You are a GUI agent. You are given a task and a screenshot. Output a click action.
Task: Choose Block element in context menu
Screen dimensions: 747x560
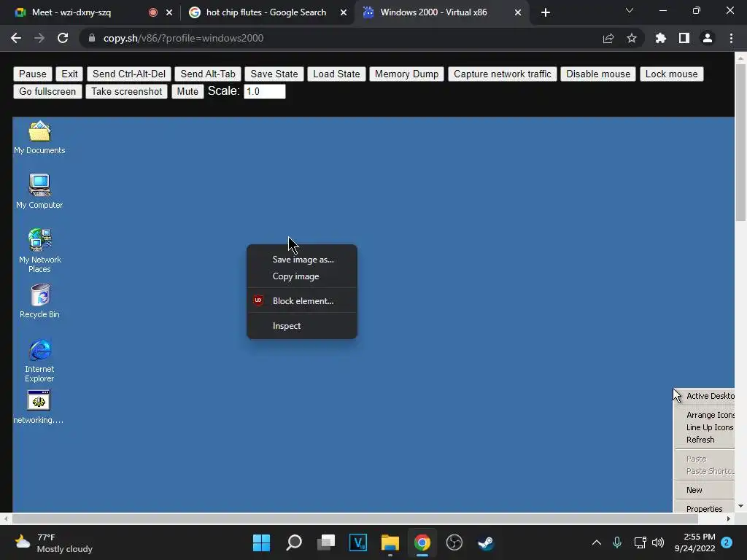pyautogui.click(x=302, y=301)
